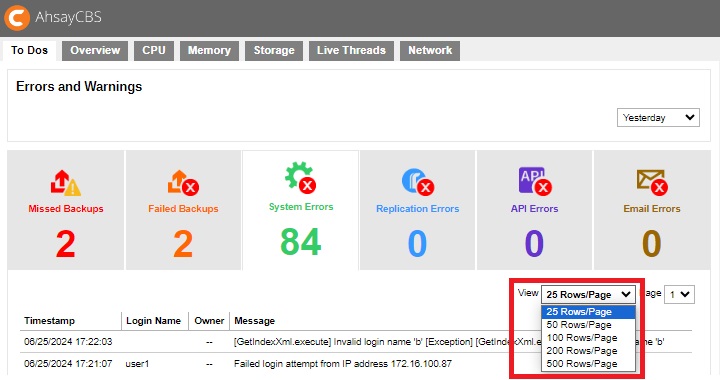720x380 pixels.
Task: Click the Missed Backups upload warning icon
Action: coord(66,183)
